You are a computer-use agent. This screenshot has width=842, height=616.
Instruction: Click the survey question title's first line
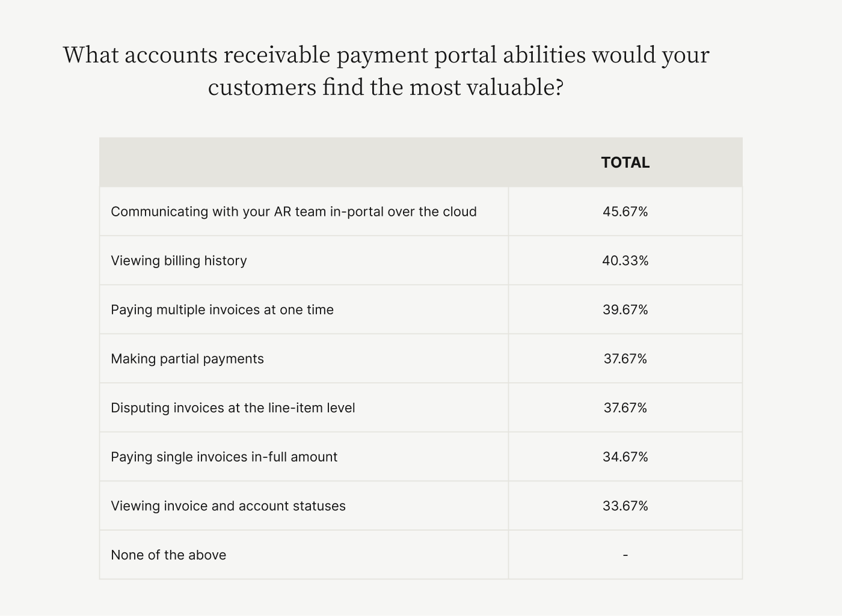click(386, 55)
